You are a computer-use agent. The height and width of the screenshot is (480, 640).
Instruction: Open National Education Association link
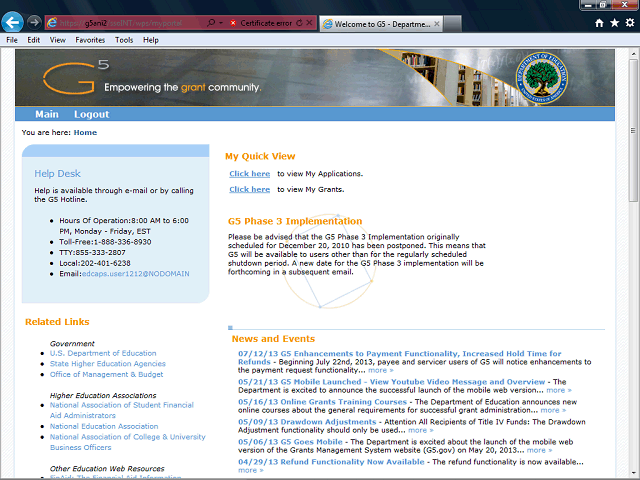pyautogui.click(x=104, y=426)
